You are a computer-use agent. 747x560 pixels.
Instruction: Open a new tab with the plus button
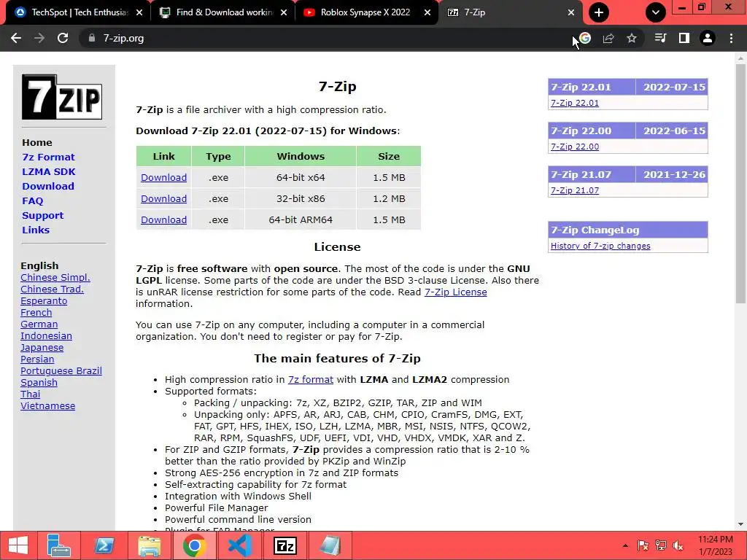(599, 12)
